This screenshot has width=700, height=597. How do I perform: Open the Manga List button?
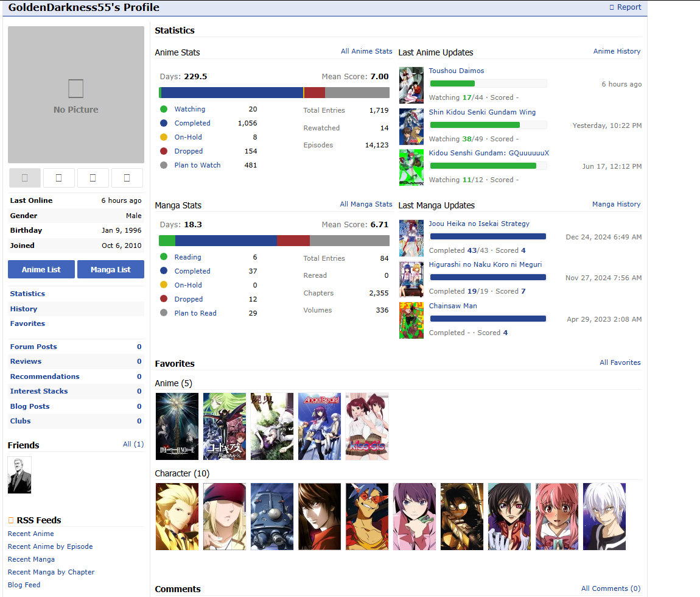coord(111,269)
